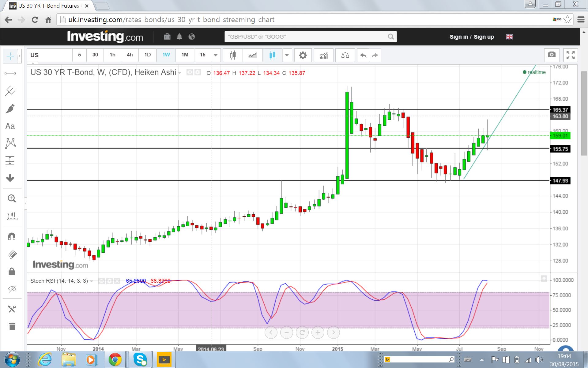588x368 pixels.
Task: Toggle stay in drawing mode pencil
Action: pos(12,254)
